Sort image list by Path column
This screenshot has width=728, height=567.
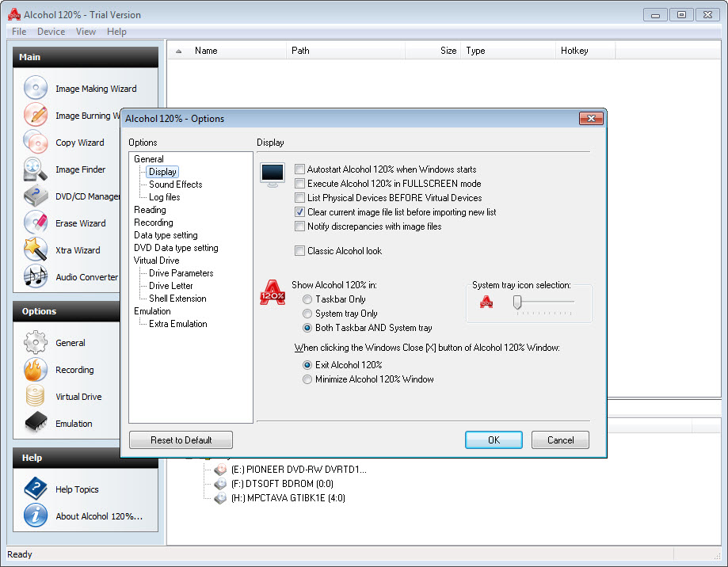click(346, 51)
